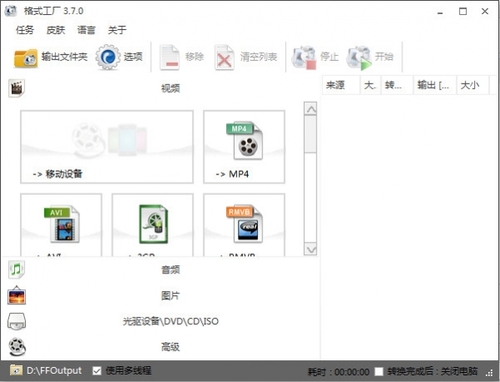Viewport: 500px width, 382px height.
Task: Select the 移动设备 conversion tile
Action: (x=107, y=147)
